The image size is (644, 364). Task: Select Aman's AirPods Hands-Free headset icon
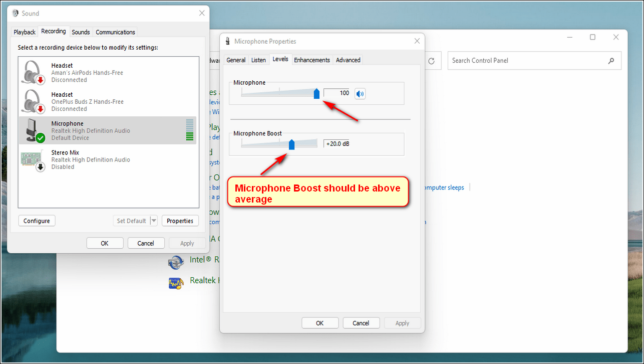34,73
